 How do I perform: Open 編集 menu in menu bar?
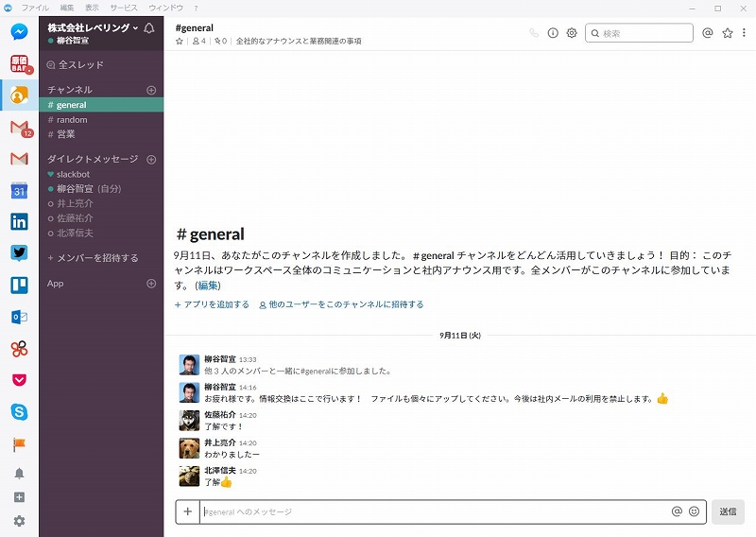tap(67, 8)
